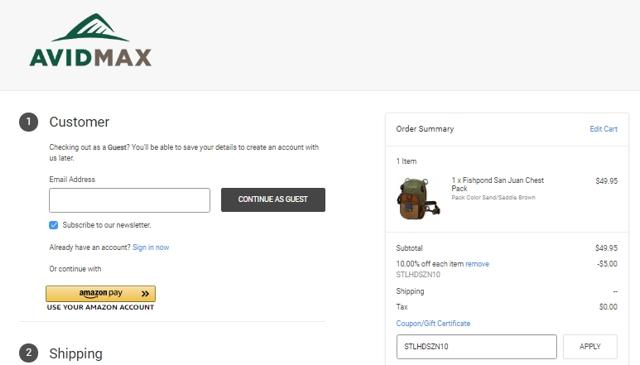Click the Pack Color Sand/Saddle Brown text
The height and width of the screenshot is (365, 640).
(493, 198)
